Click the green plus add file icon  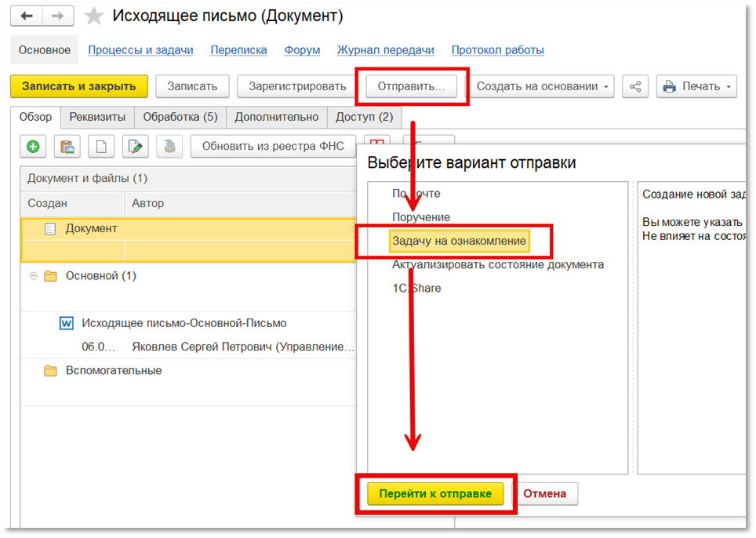33,147
